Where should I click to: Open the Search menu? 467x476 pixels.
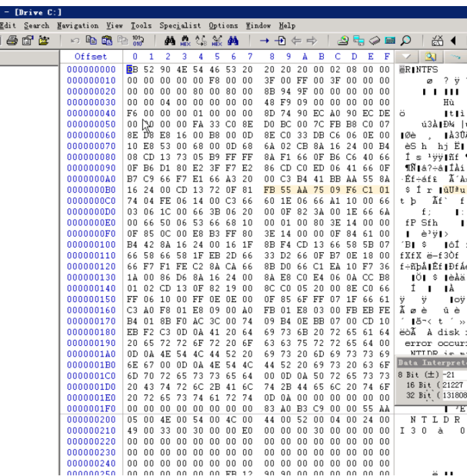pyautogui.click(x=36, y=26)
